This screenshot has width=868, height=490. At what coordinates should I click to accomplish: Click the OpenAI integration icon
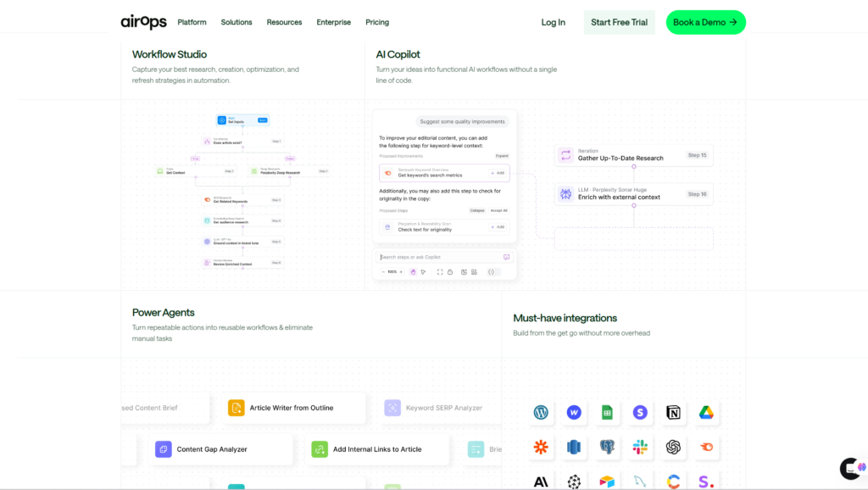coord(673,447)
